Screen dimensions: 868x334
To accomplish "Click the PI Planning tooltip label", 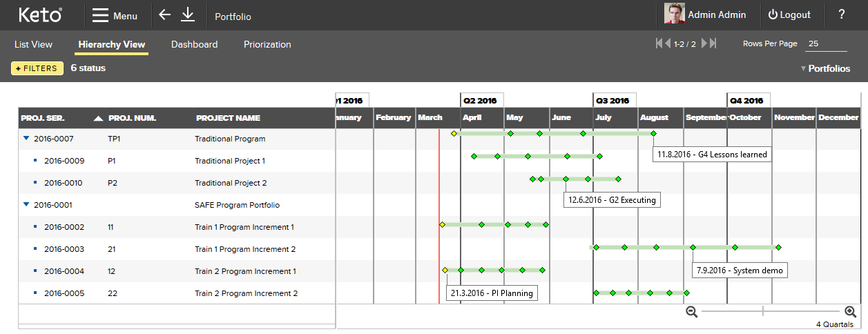I will (x=492, y=293).
